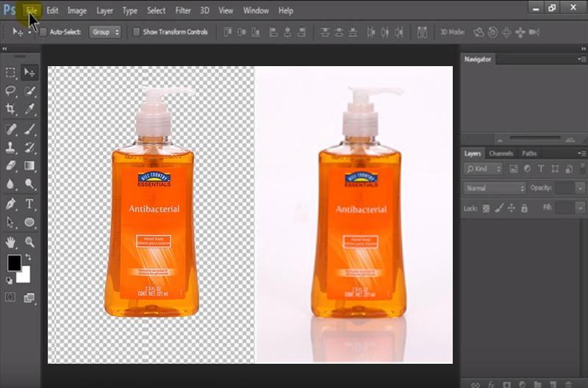Open the Edit menu

point(52,10)
